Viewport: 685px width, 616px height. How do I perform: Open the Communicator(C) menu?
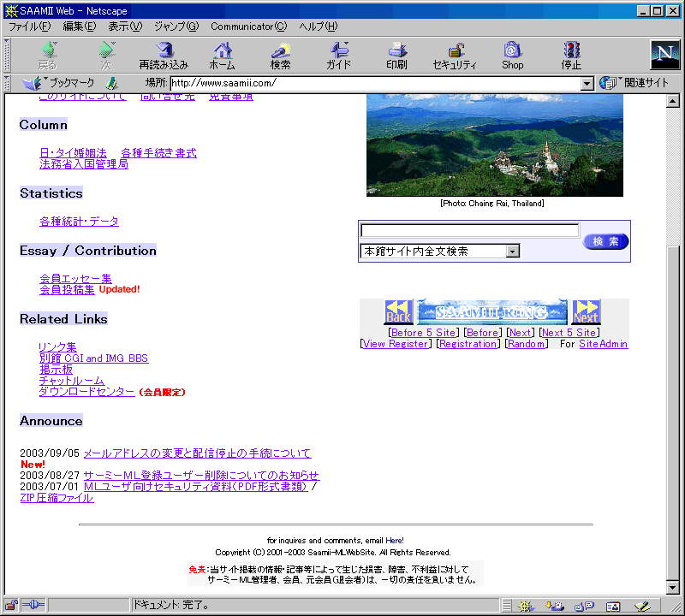pyautogui.click(x=249, y=27)
